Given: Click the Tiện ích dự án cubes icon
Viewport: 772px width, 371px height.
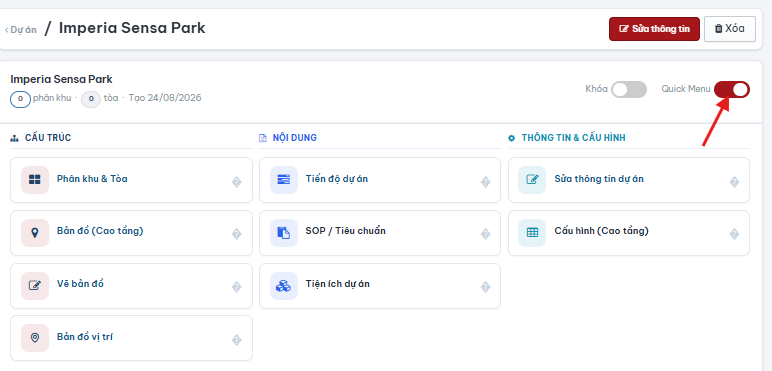Looking at the screenshot, I should [284, 285].
